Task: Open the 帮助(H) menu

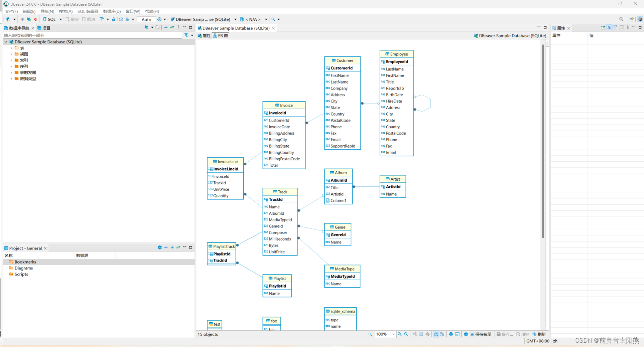Action: pos(152,11)
